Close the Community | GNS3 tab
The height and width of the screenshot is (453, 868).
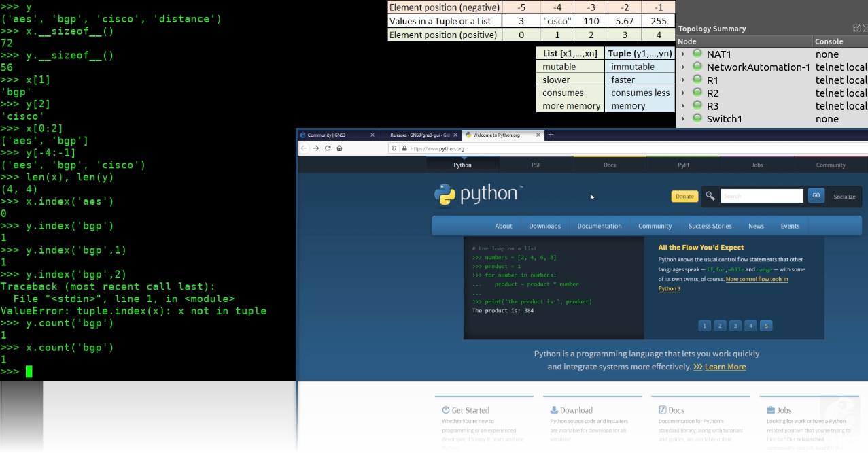pos(372,135)
